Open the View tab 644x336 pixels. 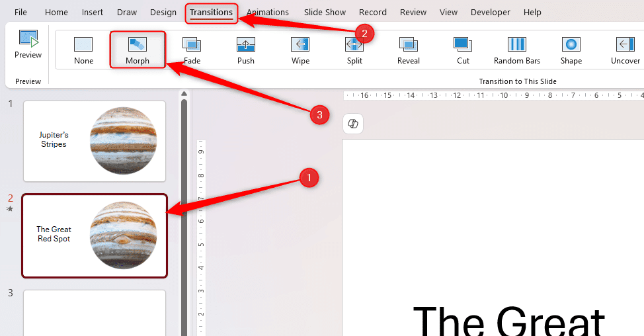tap(448, 13)
